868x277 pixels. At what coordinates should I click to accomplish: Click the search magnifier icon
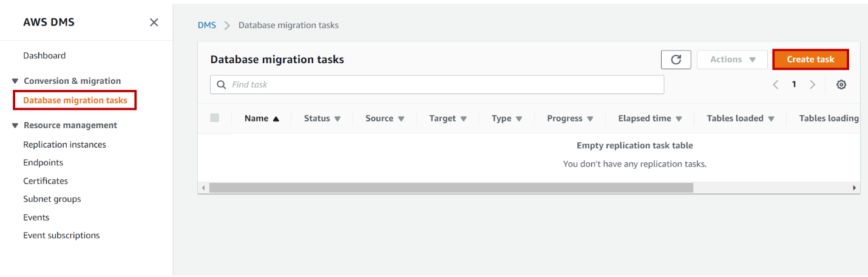pos(222,85)
